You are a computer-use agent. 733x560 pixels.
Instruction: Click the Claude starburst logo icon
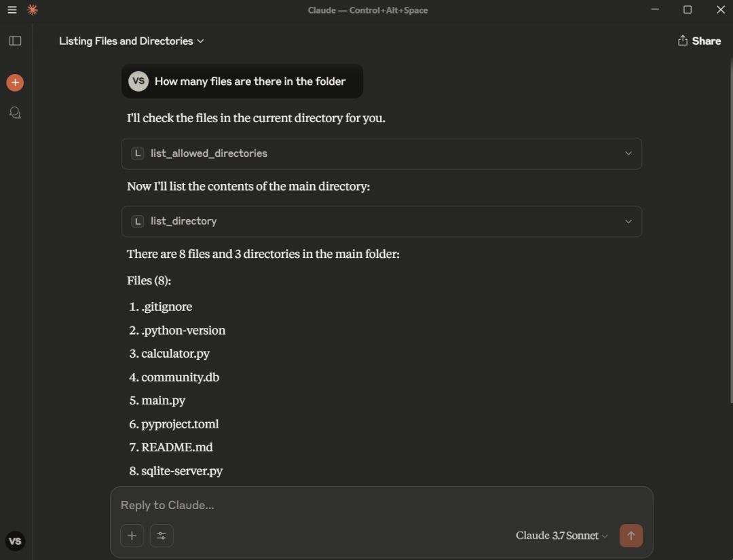[x=32, y=10]
